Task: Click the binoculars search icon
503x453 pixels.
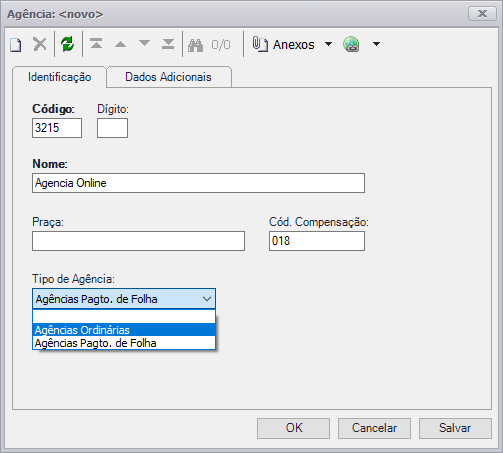Action: (195, 45)
